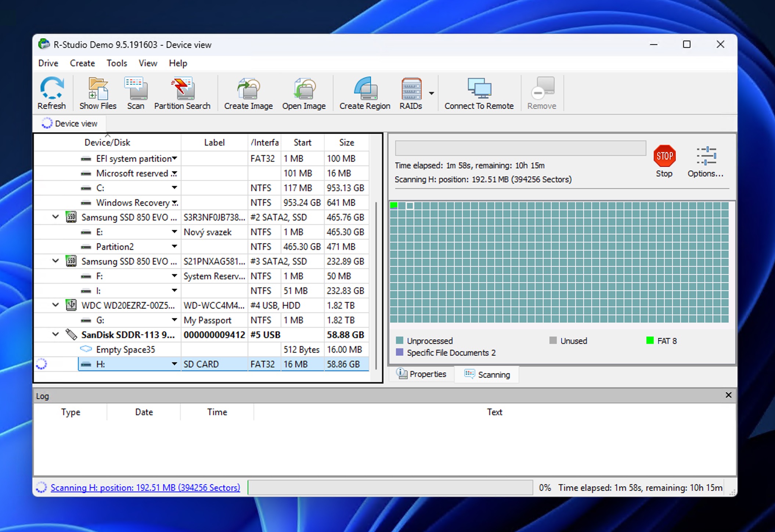Image resolution: width=775 pixels, height=532 pixels.
Task: Switch to the Properties tab
Action: click(x=421, y=374)
